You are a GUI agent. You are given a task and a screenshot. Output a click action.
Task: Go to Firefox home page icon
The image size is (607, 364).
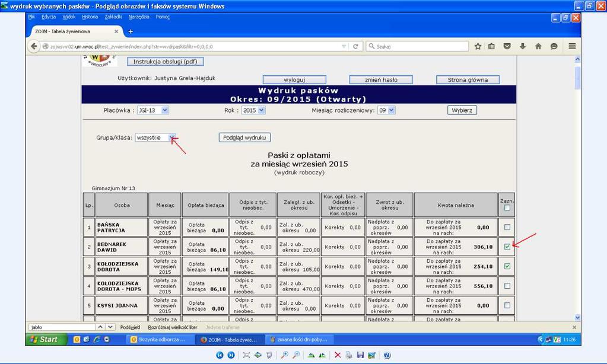pyautogui.click(x=538, y=46)
